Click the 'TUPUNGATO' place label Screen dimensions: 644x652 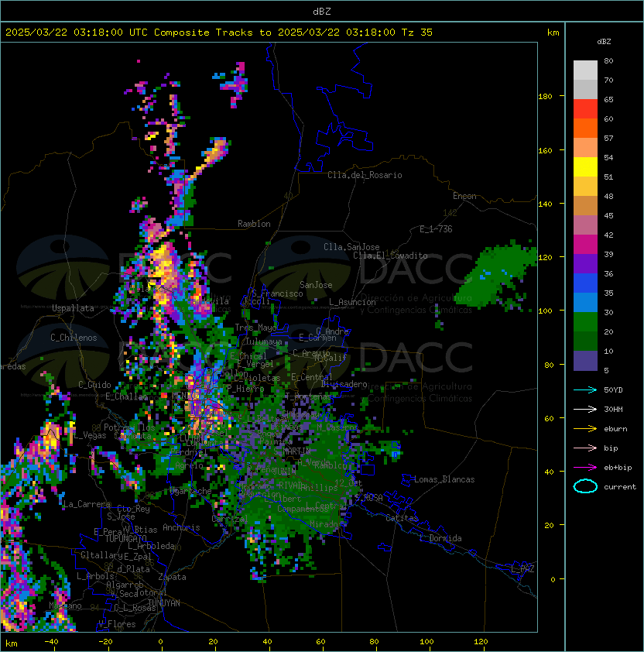[x=126, y=538]
